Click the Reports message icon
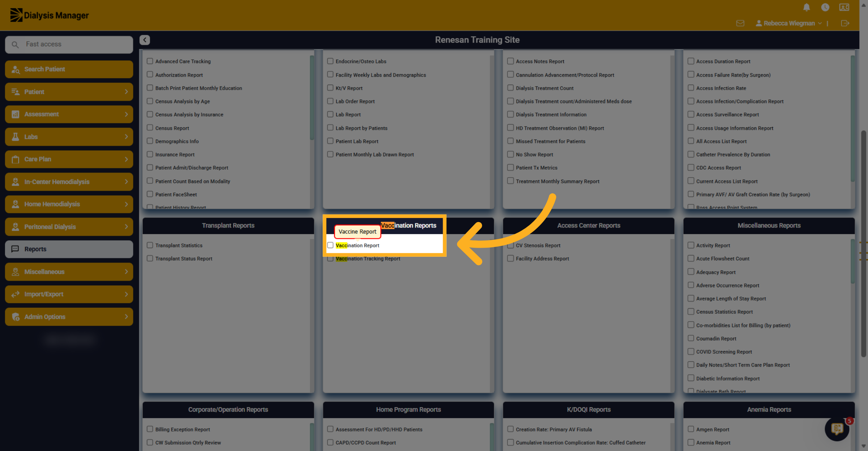The width and height of the screenshot is (868, 451). pos(15,249)
